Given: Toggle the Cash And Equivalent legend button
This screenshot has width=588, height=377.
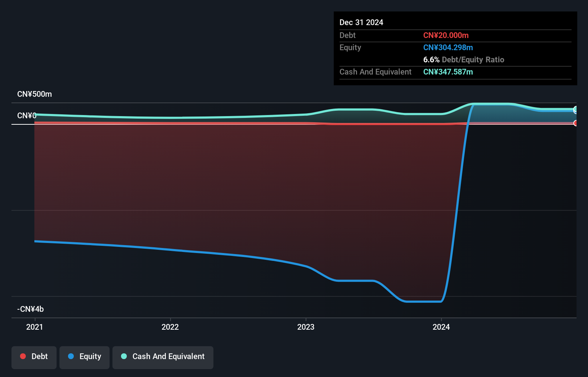Looking at the screenshot, I should coord(163,357).
